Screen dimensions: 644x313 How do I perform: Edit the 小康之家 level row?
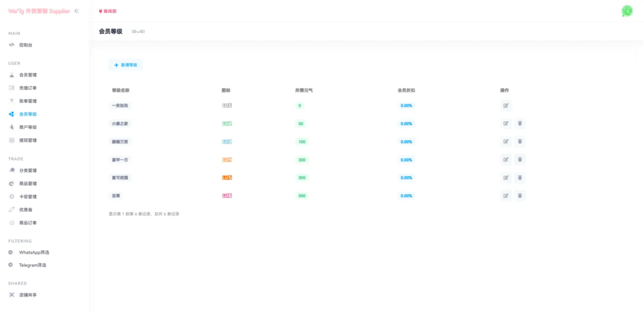[x=506, y=124]
